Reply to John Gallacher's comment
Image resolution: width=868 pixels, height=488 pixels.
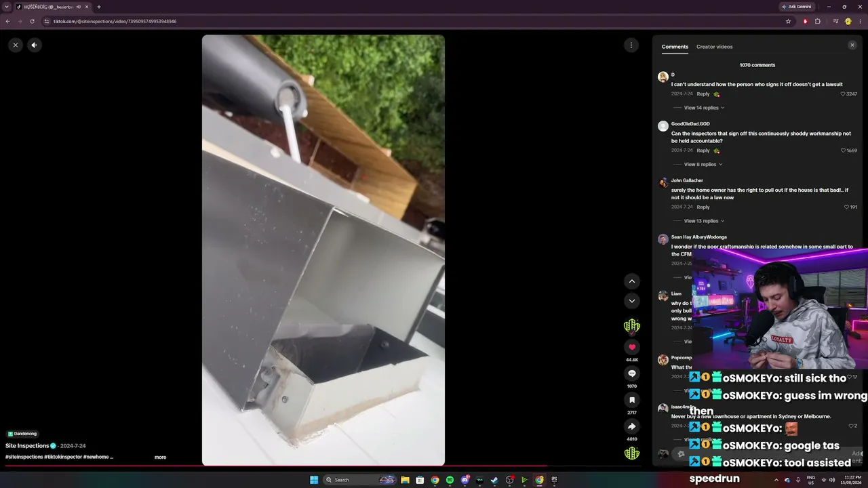pos(703,207)
